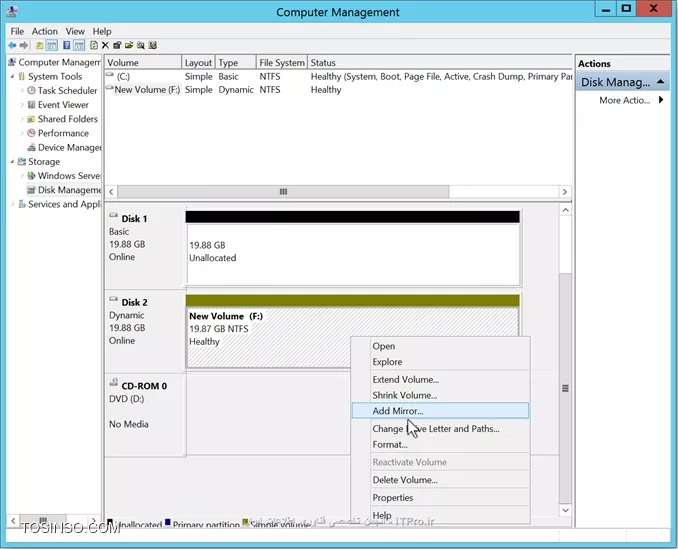The height and width of the screenshot is (549, 678).
Task: Click the Forward arrow toolbar icon
Action: tap(24, 45)
